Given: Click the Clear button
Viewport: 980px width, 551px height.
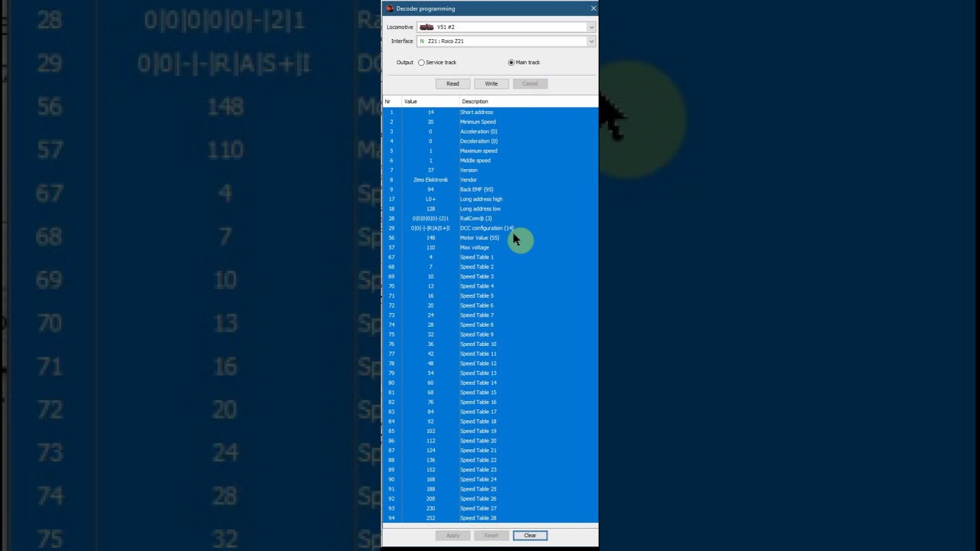Looking at the screenshot, I should [x=530, y=536].
